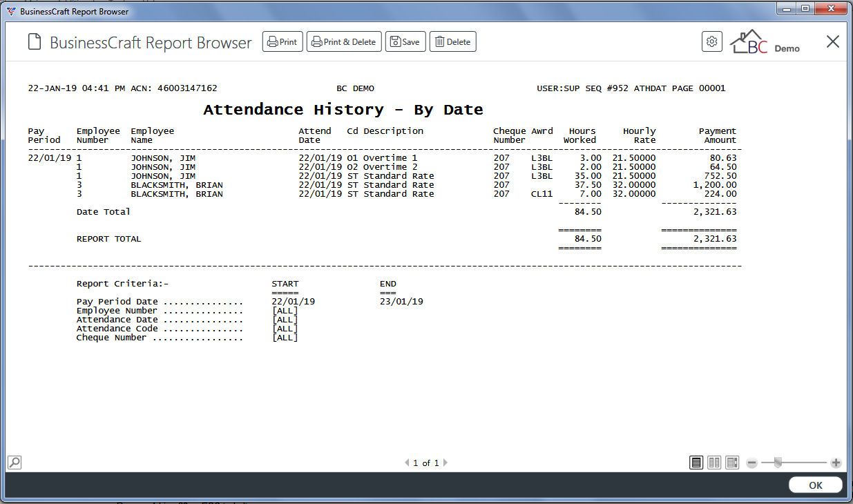Click the 35.00 hours worked value
Screen dimensions: 853x504
(588, 176)
